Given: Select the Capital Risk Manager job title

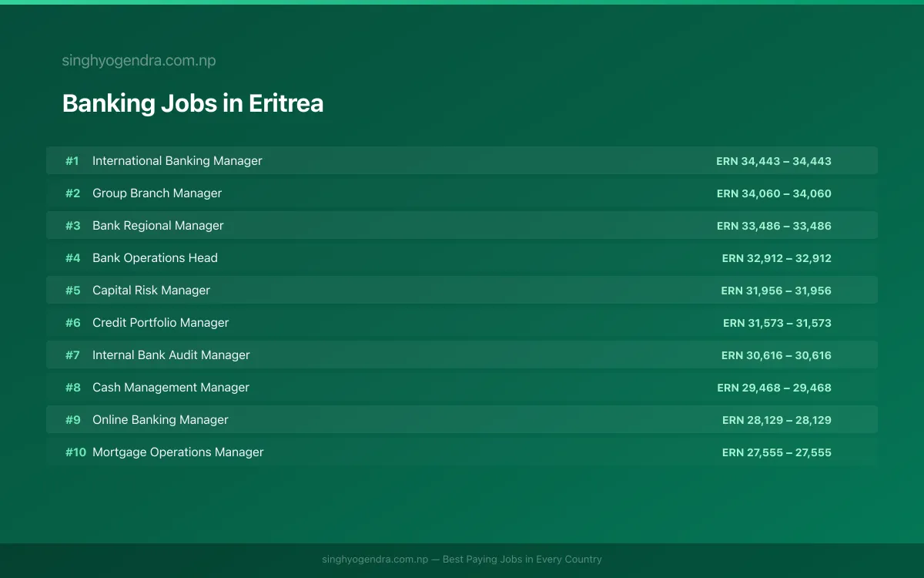Looking at the screenshot, I should 151,291.
